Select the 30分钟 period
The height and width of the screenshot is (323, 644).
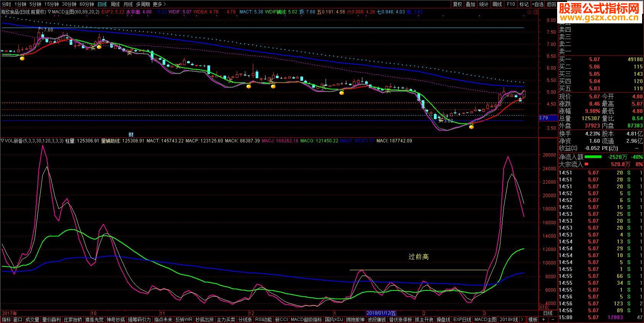coord(69,4)
